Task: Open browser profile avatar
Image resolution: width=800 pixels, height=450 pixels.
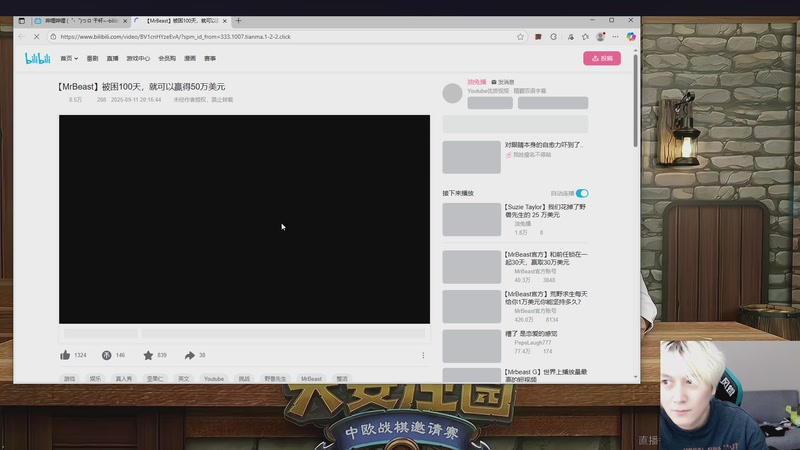Action: pyautogui.click(x=601, y=37)
